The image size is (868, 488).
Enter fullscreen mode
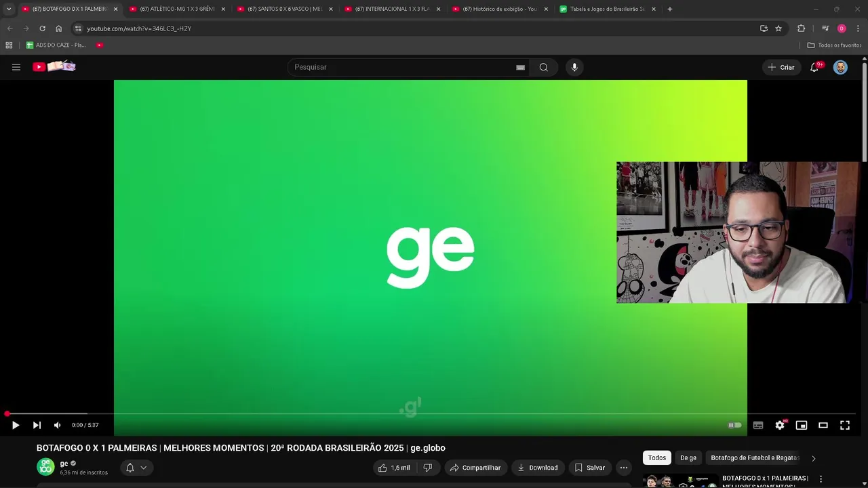[x=845, y=425]
